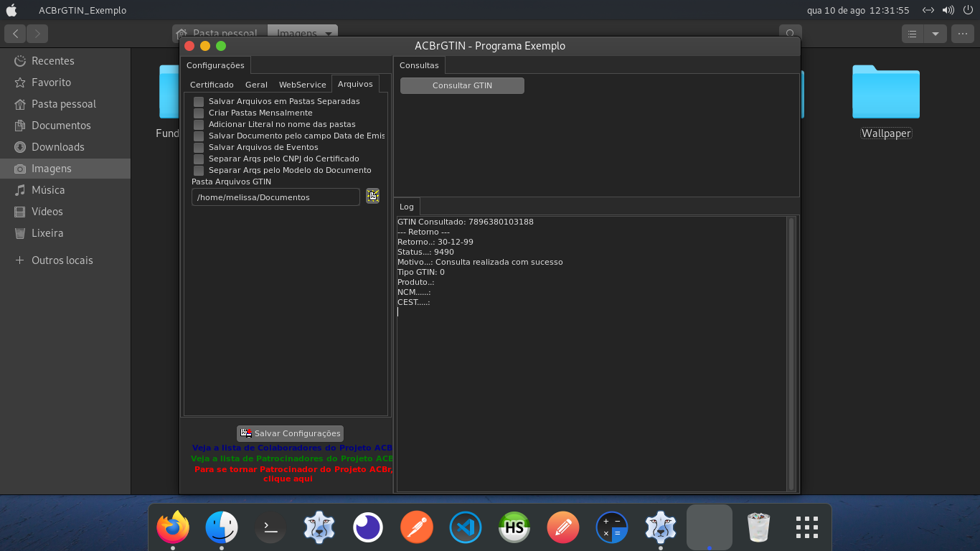This screenshot has width=980, height=551.
Task: Open Pasta pessoal in Files sidebar
Action: (65, 104)
